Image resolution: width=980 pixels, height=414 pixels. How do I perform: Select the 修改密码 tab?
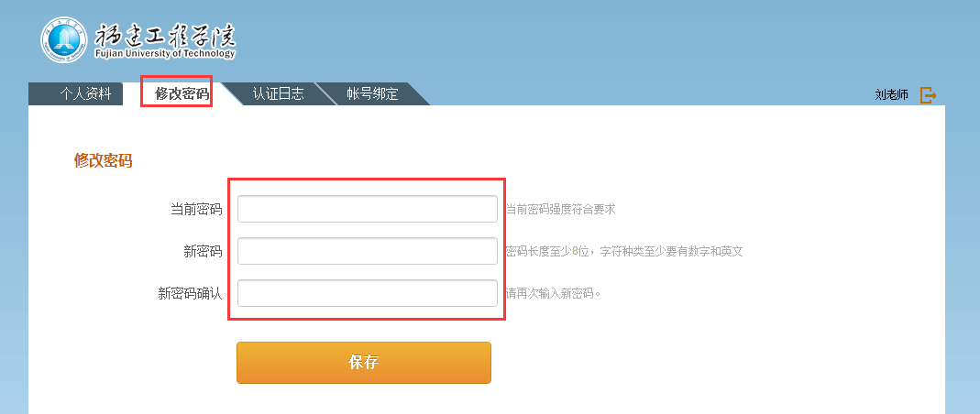[x=182, y=94]
